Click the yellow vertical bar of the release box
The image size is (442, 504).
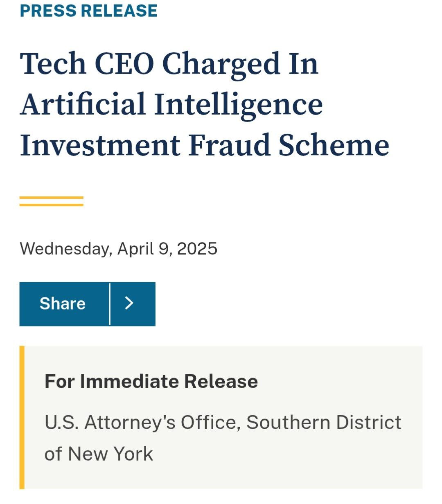[22, 417]
